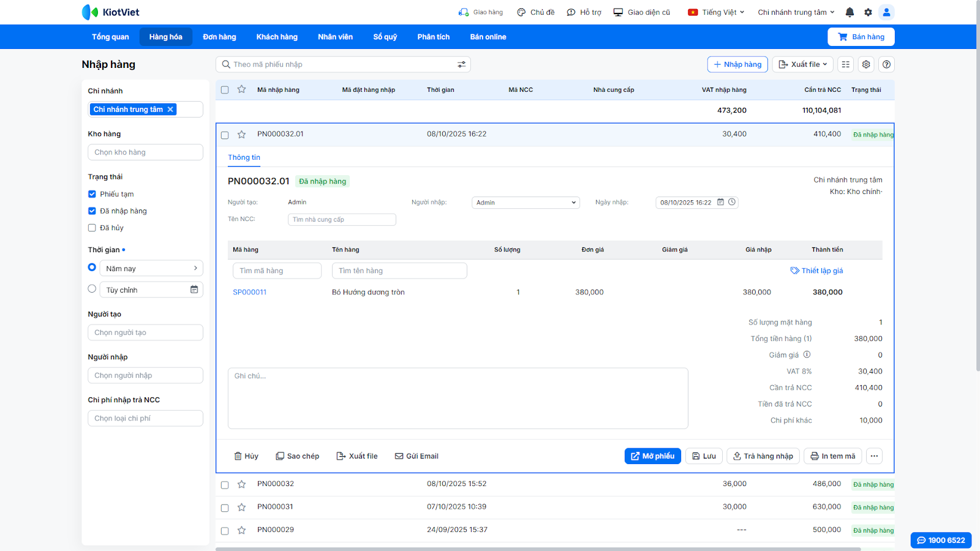Open the Tiếng Việt language dropdown
The height and width of the screenshot is (551, 980).
click(716, 12)
